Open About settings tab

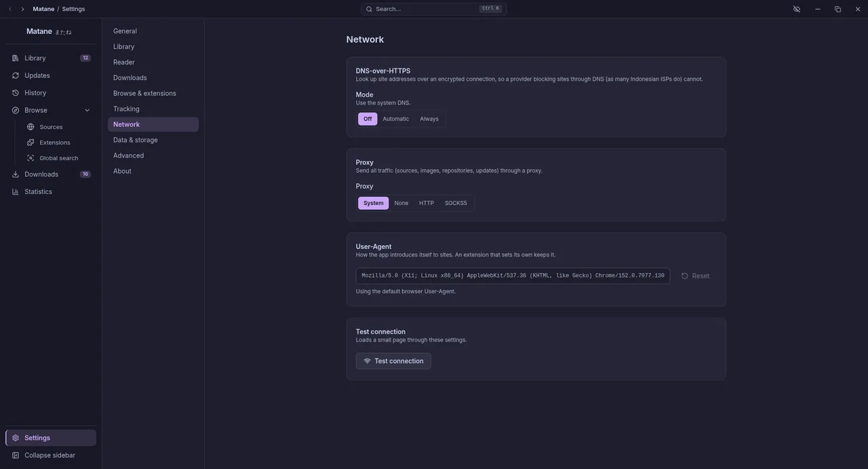[x=153, y=172]
